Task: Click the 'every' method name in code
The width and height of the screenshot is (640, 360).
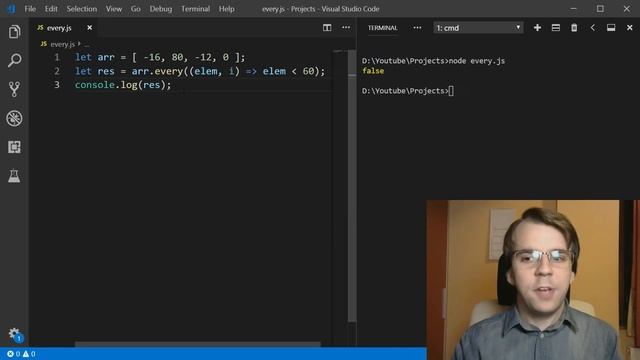Action: 168,71
